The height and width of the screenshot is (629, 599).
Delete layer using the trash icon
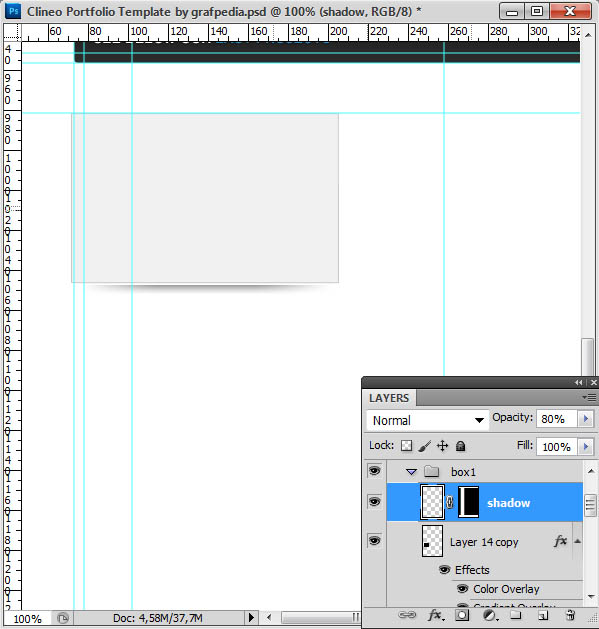(570, 615)
